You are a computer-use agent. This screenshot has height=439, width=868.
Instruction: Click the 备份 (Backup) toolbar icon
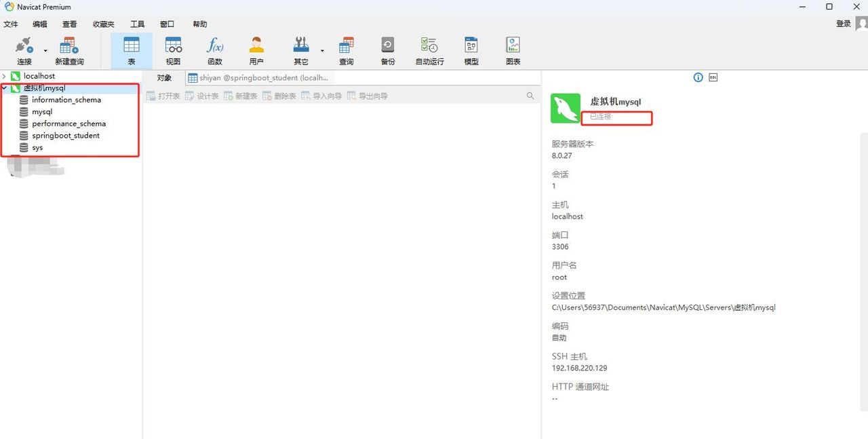(387, 49)
